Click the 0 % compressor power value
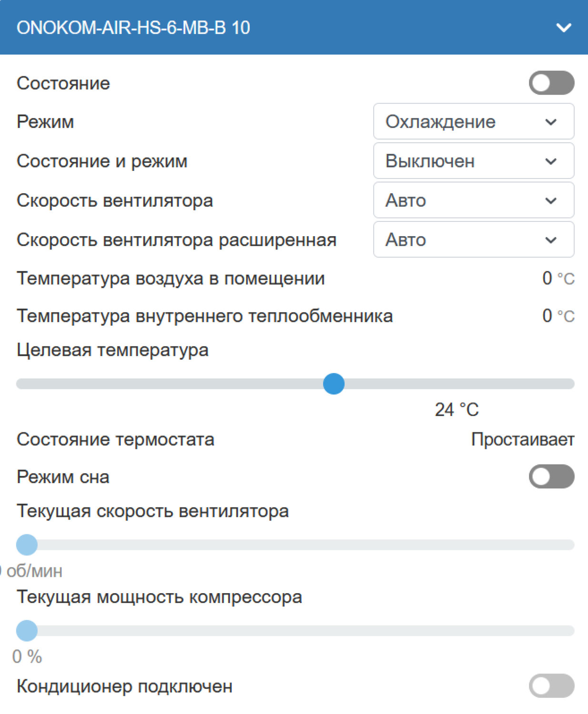This screenshot has height=714, width=588. pos(27,657)
